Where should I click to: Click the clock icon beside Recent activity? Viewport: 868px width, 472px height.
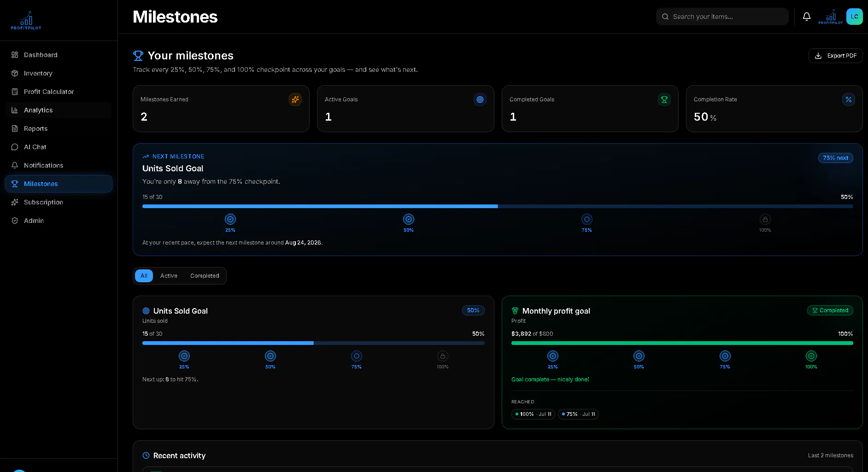pyautogui.click(x=146, y=455)
